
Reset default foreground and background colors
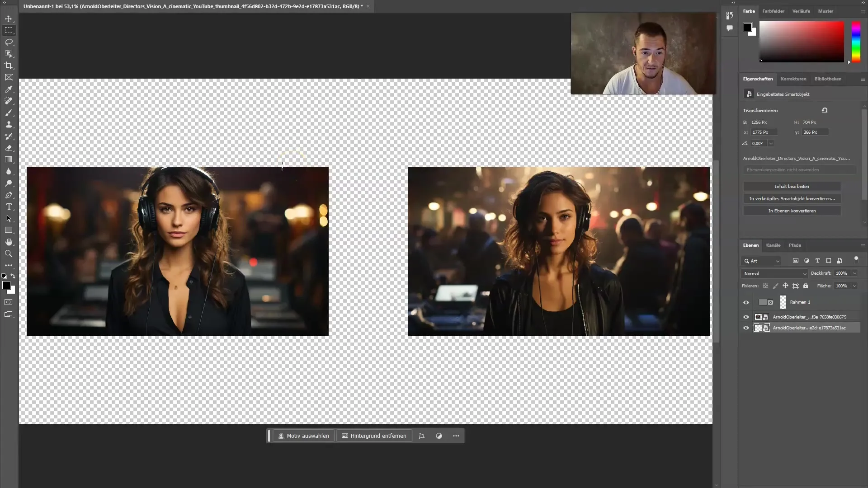click(x=4, y=276)
